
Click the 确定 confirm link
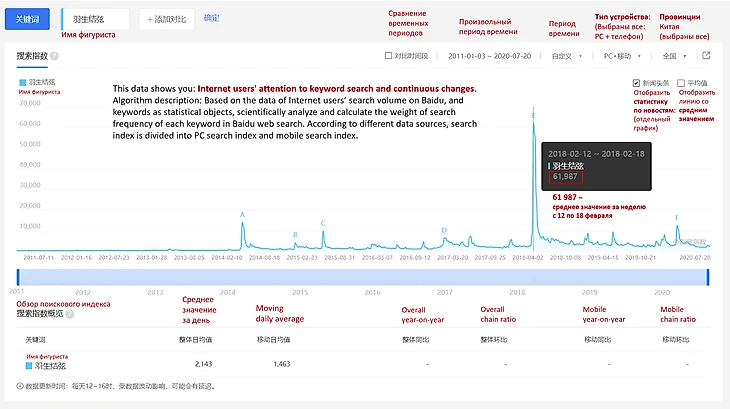[x=211, y=18]
